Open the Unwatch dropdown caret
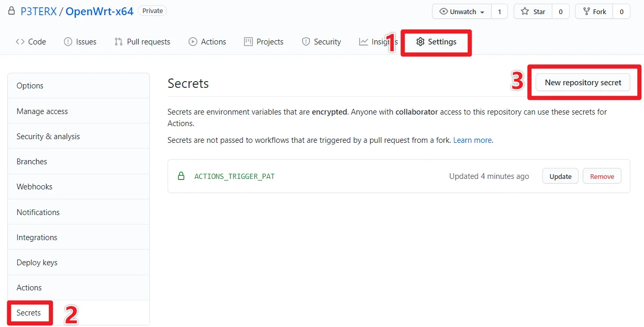Image resolution: width=644 pixels, height=327 pixels. 482,12
